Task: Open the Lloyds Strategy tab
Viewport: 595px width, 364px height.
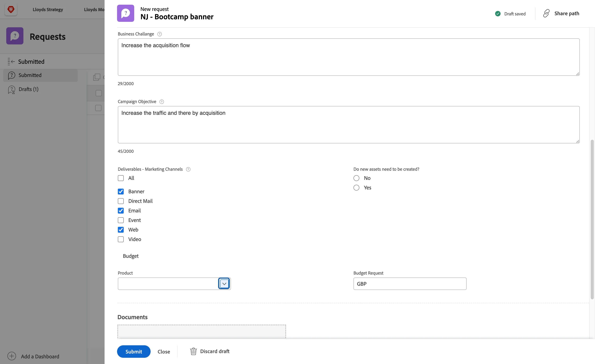Action: (x=48, y=10)
